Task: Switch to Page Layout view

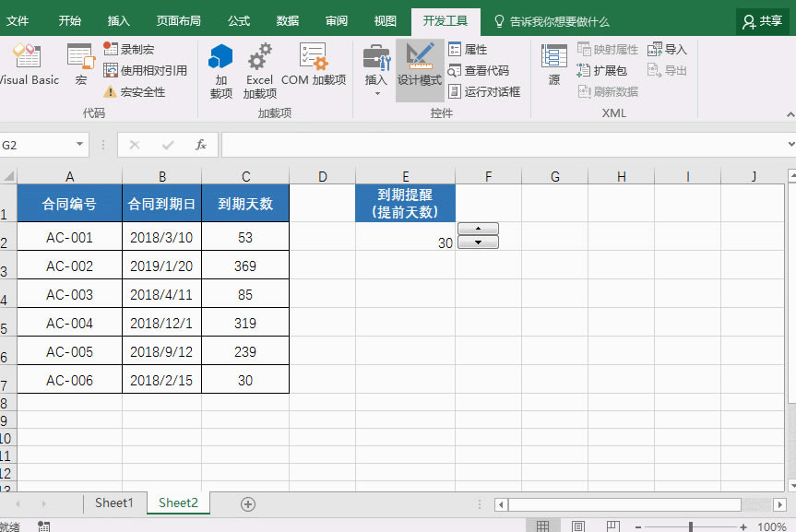Action: coord(577,526)
